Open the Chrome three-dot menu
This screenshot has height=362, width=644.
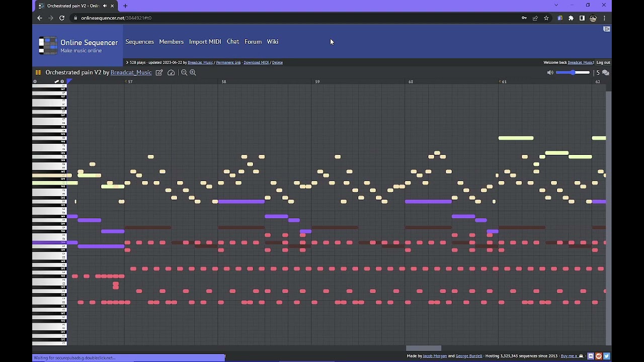point(604,18)
